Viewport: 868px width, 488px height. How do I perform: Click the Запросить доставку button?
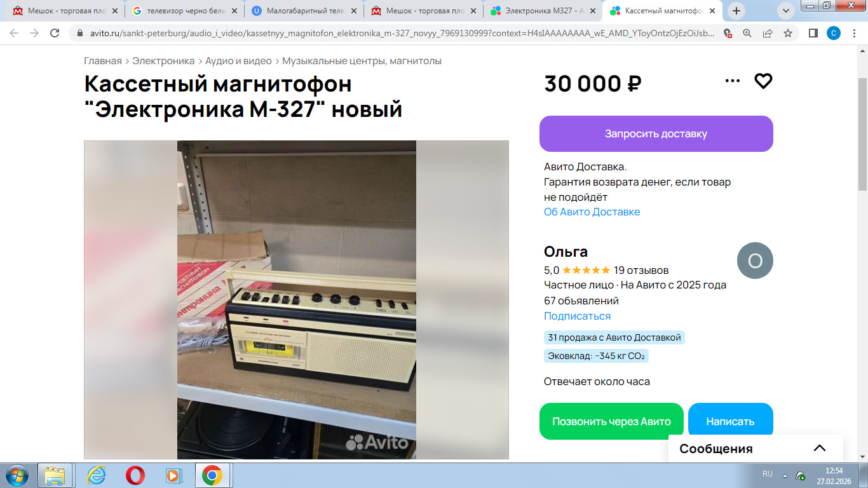(x=656, y=133)
